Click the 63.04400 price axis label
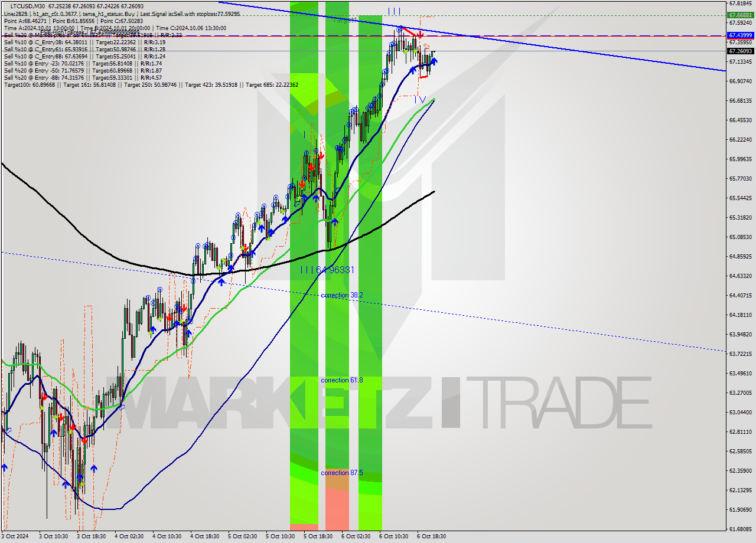Viewport: 756px width, 543px height. pyautogui.click(x=740, y=412)
